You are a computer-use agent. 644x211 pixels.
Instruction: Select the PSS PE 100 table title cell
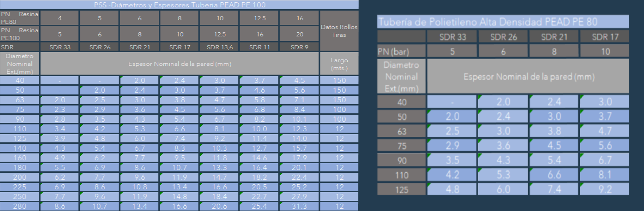(179, 5)
